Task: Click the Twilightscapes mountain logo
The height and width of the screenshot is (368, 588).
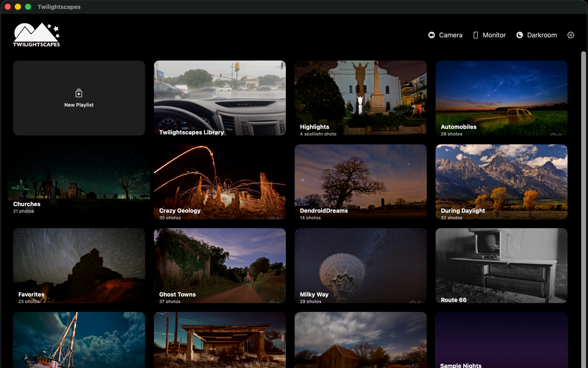Action: coord(37,34)
